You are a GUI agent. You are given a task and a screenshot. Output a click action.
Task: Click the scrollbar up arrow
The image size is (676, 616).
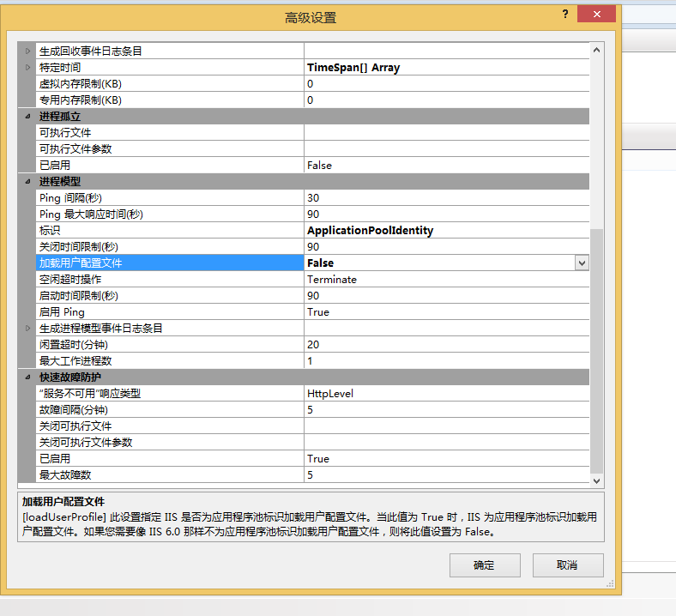[x=596, y=50]
